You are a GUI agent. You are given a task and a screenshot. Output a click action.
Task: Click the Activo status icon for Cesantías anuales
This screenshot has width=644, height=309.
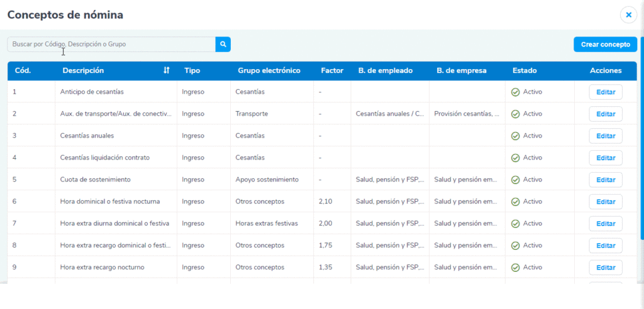point(515,136)
